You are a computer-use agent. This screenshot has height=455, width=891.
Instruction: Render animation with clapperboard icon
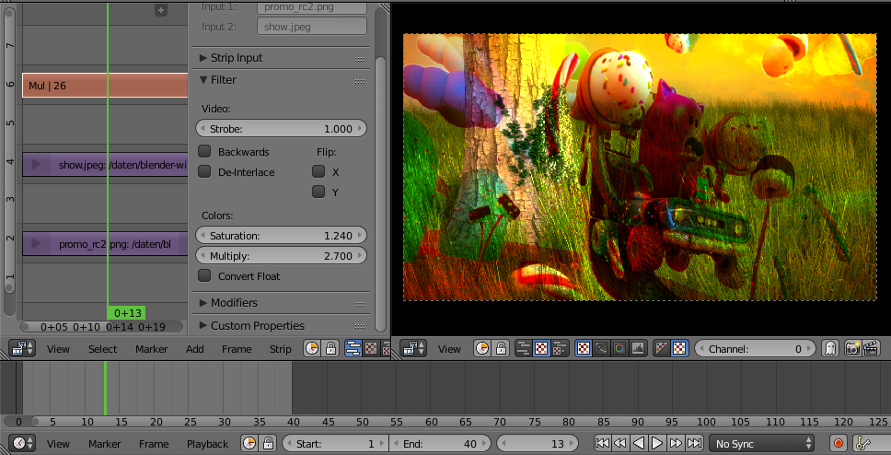pos(871,349)
